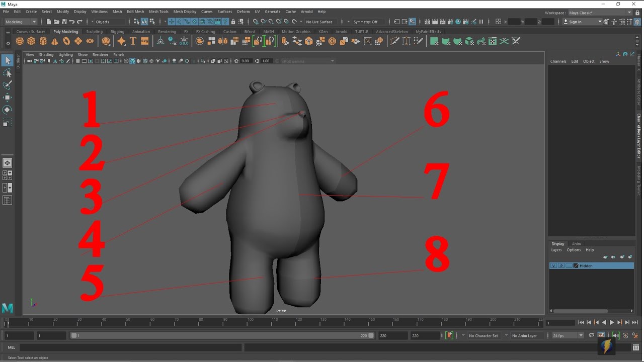Screen dimensions: 644x362
Task: Switch to the Rigging shelf tab
Action: (117, 31)
